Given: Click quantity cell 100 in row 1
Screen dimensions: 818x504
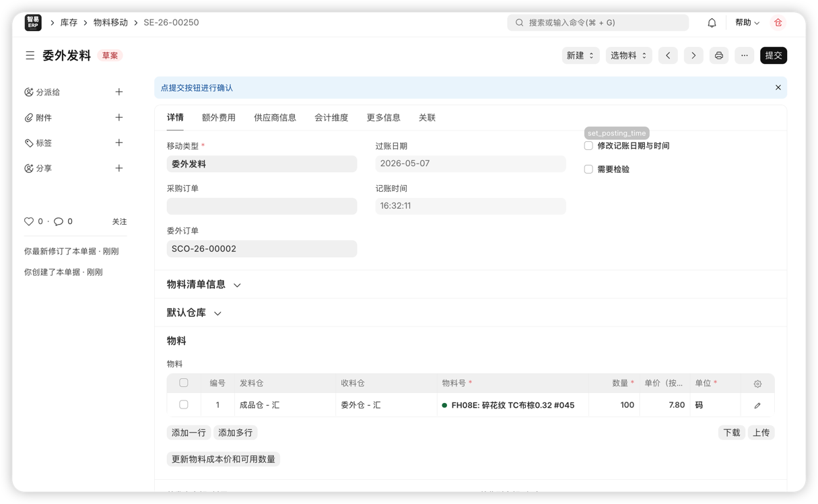Looking at the screenshot, I should tap(614, 405).
